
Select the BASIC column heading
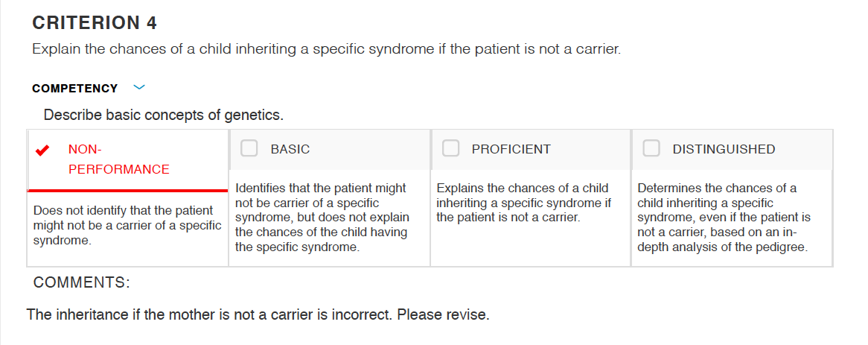pyautogui.click(x=290, y=149)
